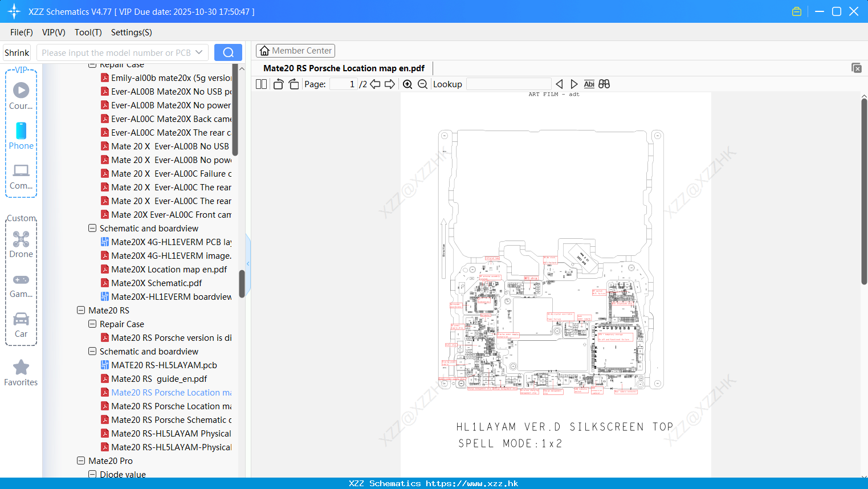Find next lookup match

point(574,84)
